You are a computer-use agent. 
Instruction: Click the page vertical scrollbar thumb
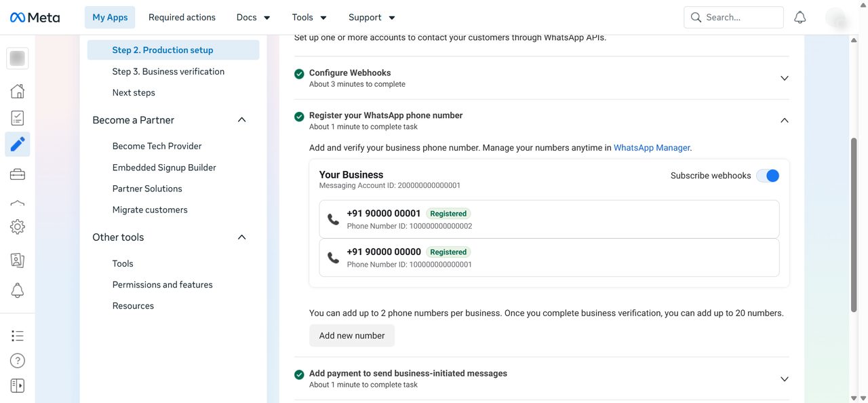tap(854, 224)
